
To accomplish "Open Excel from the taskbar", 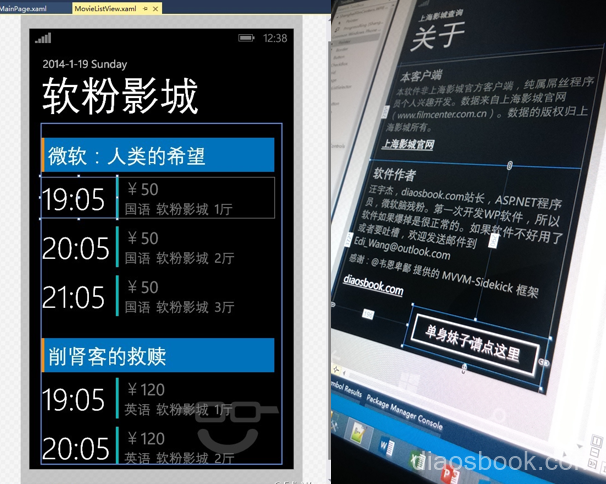I will (x=417, y=460).
